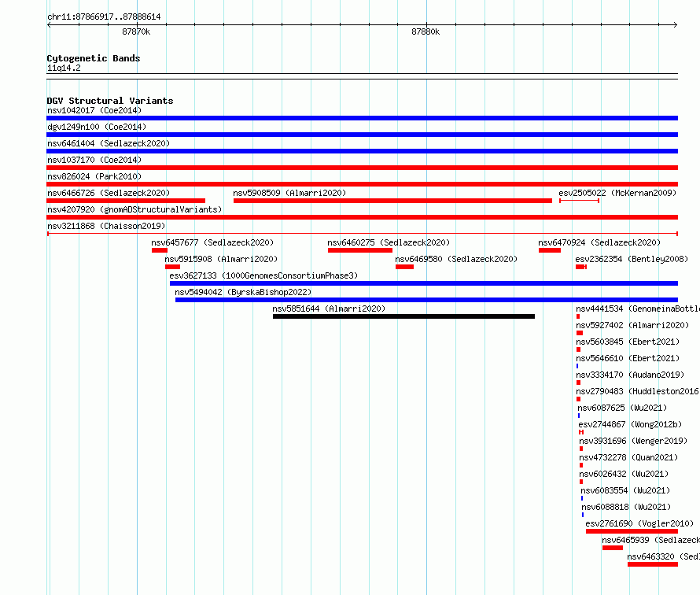Click the nsv5927402 (Almarri2020) label
Viewport: 700px width, 595px height.
[x=632, y=325]
